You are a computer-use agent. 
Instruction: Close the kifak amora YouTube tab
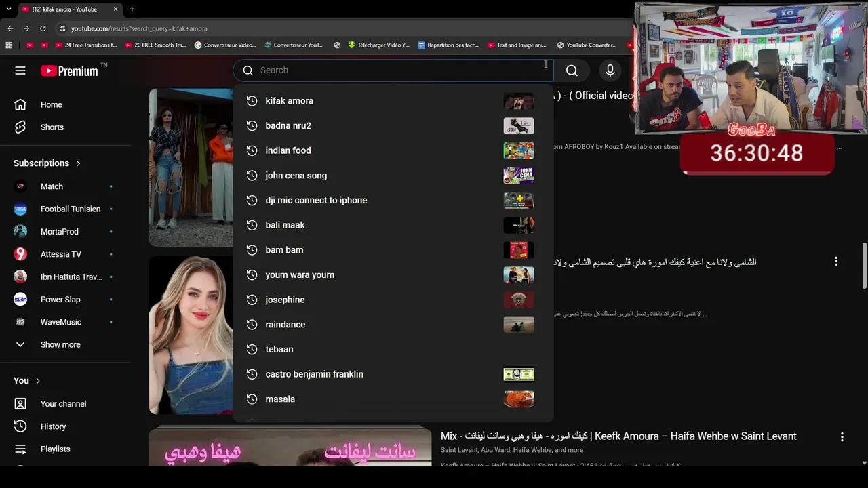click(x=115, y=9)
